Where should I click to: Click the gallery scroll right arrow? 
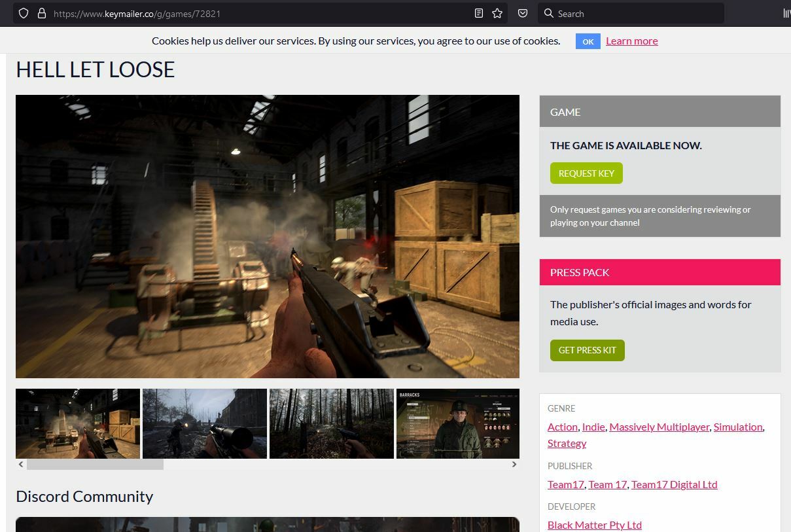point(514,464)
